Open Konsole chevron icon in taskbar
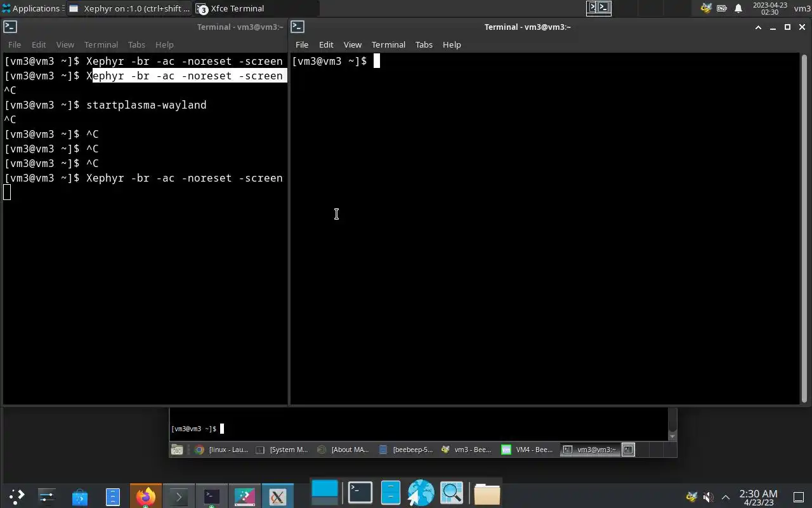 click(178, 496)
